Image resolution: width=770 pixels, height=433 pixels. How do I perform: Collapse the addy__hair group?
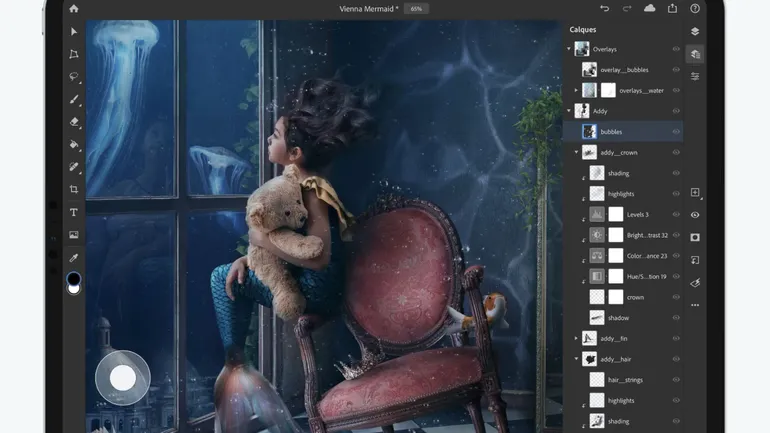(x=577, y=359)
